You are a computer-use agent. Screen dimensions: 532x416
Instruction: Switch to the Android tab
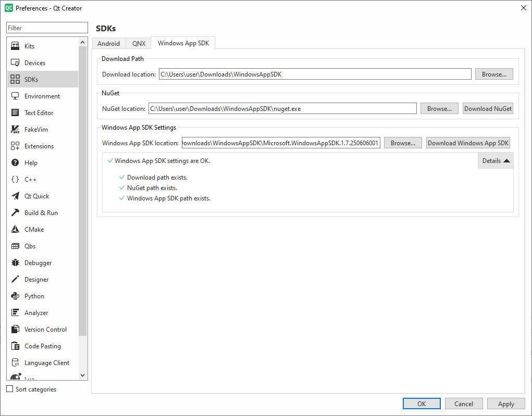point(108,43)
